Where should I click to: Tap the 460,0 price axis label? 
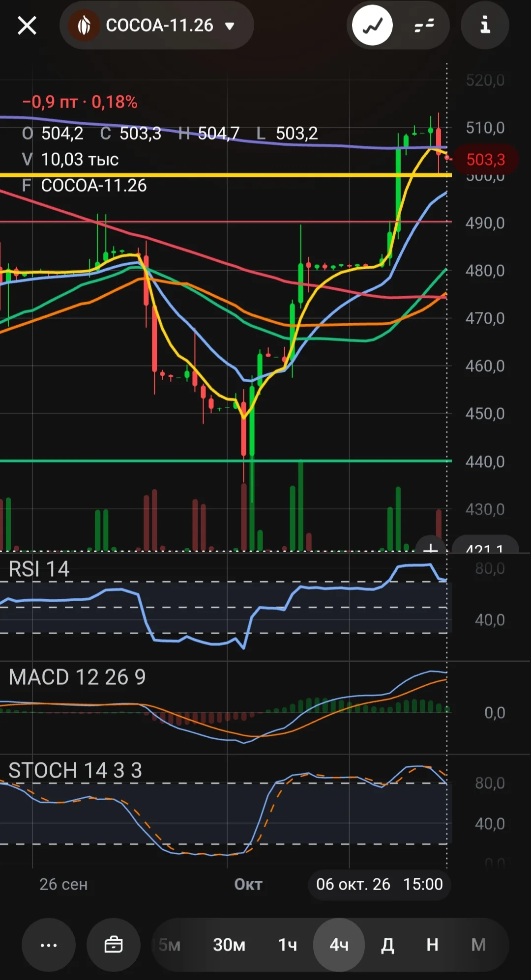tap(485, 366)
